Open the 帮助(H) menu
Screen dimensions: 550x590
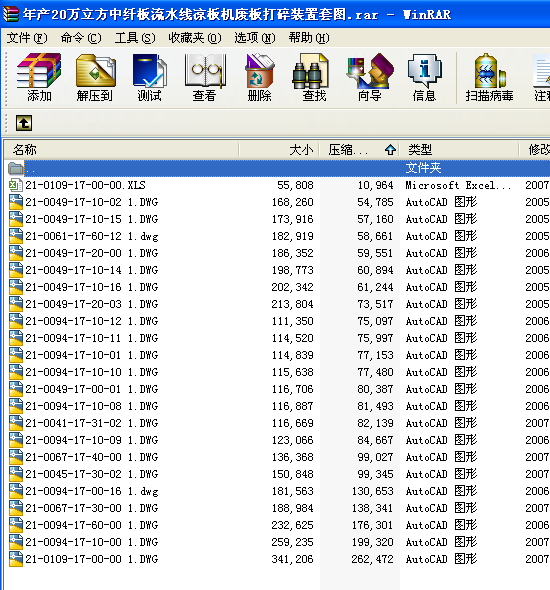(x=309, y=38)
